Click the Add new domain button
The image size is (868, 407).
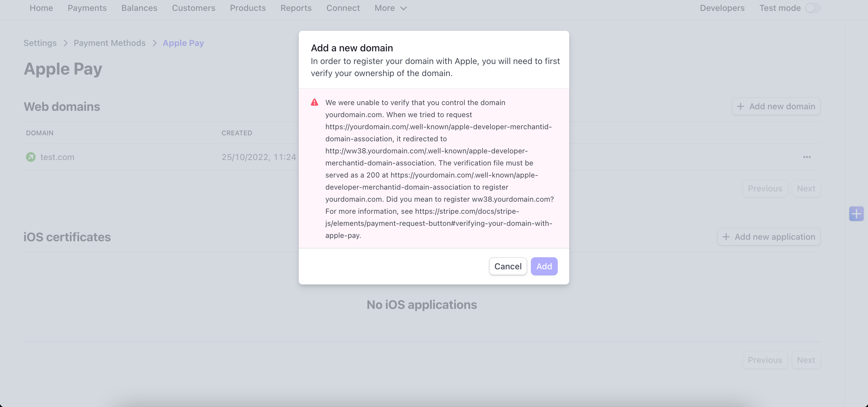tap(776, 106)
